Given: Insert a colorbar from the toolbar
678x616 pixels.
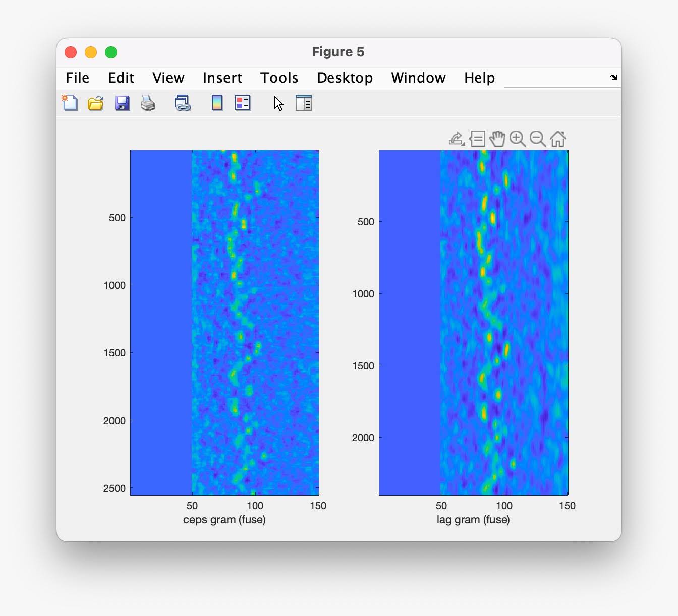Looking at the screenshot, I should point(217,103).
